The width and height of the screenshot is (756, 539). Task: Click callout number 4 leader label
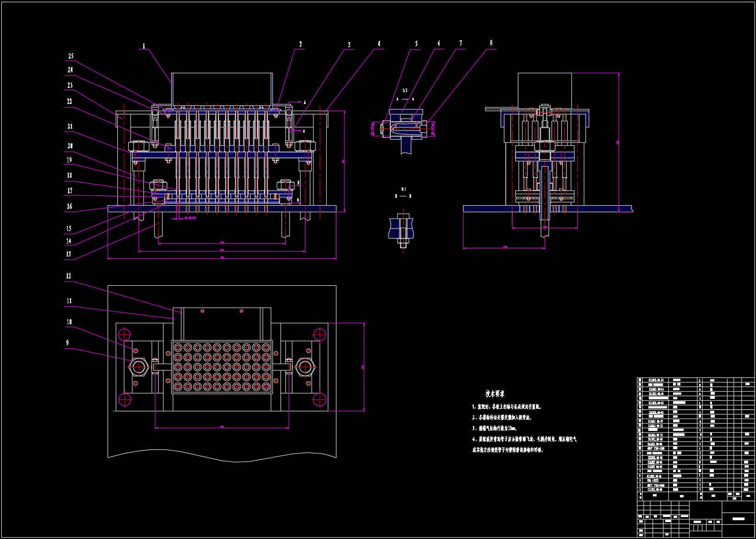[x=379, y=44]
